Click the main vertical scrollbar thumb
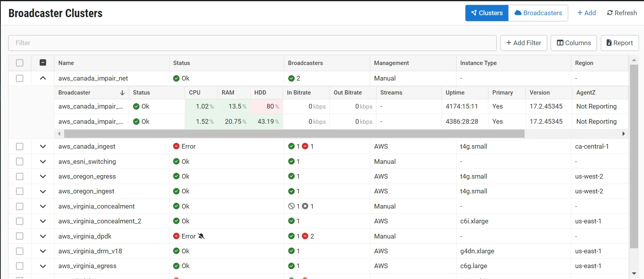 coord(634,156)
